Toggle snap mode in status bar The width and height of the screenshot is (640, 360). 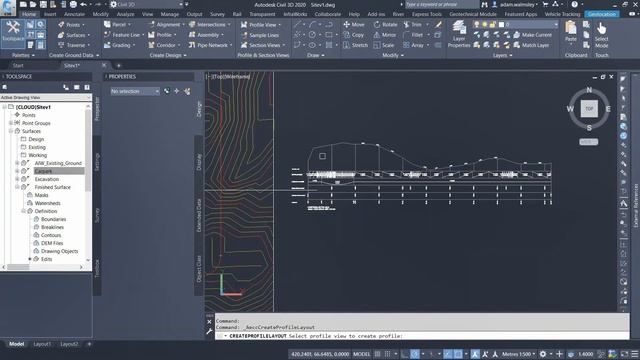coord(387,354)
